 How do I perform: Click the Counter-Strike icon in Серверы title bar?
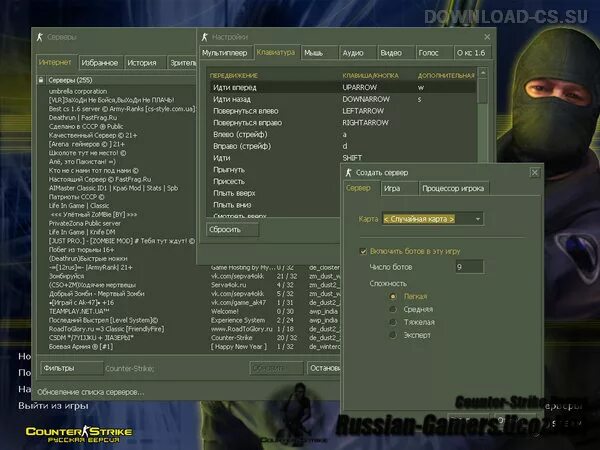click(39, 37)
